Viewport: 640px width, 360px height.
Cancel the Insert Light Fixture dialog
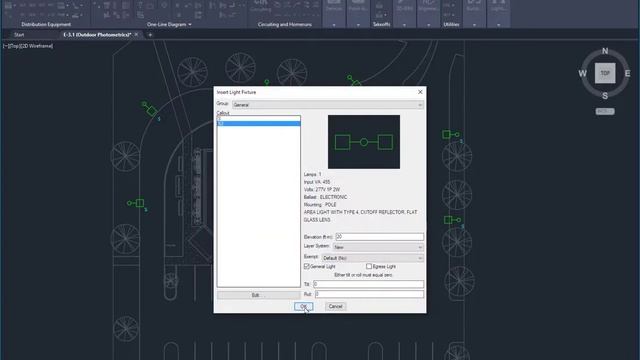(336, 306)
